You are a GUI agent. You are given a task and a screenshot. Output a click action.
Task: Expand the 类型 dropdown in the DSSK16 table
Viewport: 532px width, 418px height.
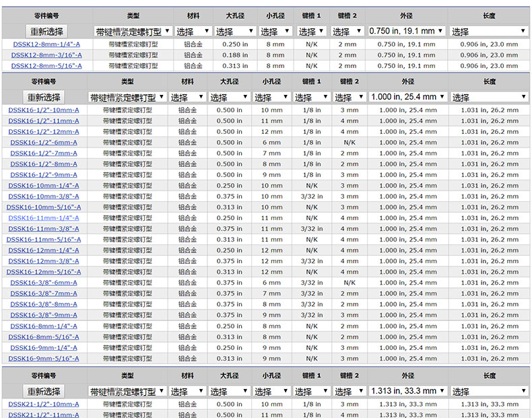coord(127,97)
